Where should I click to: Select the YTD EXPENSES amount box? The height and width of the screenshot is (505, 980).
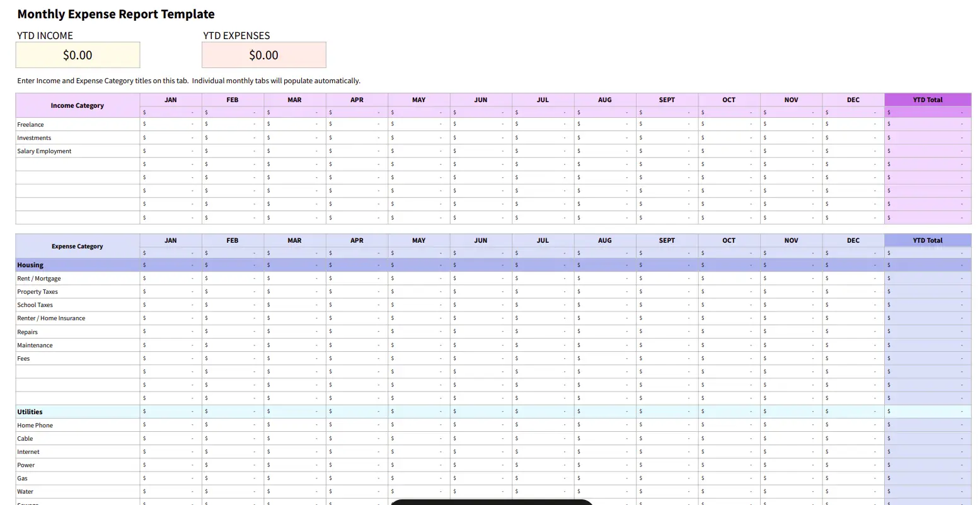click(263, 55)
